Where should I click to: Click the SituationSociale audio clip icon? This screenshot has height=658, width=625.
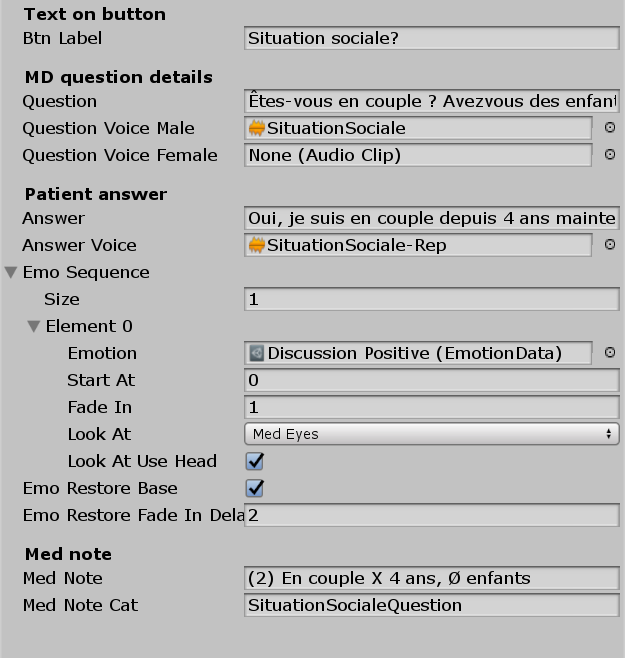click(257, 128)
